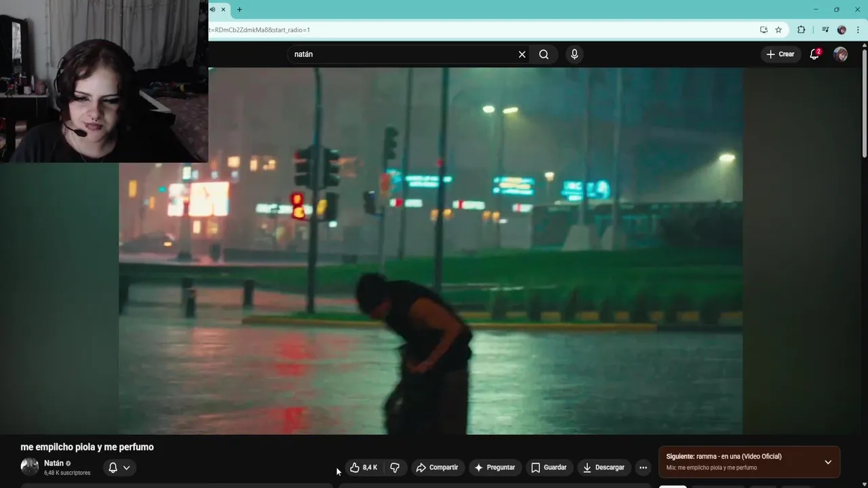Click the 6,48 K suscriptores text
Viewport: 868px width, 488px height.
[x=67, y=473]
